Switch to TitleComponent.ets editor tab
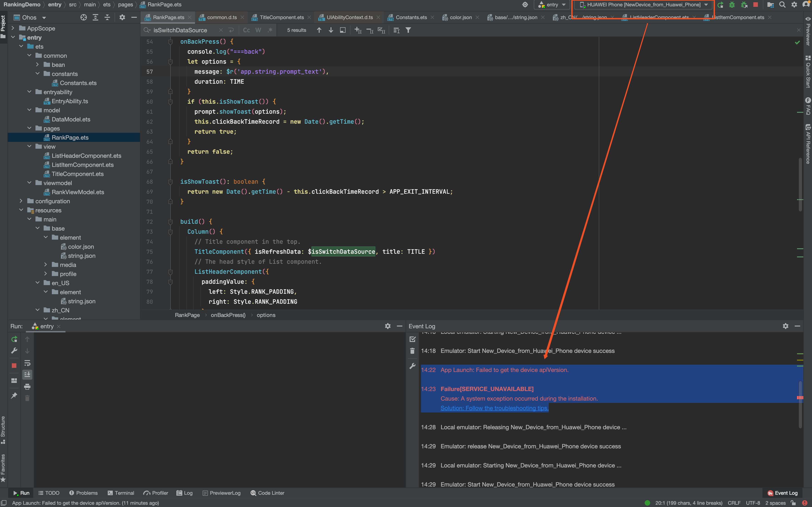The image size is (812, 507). [281, 18]
